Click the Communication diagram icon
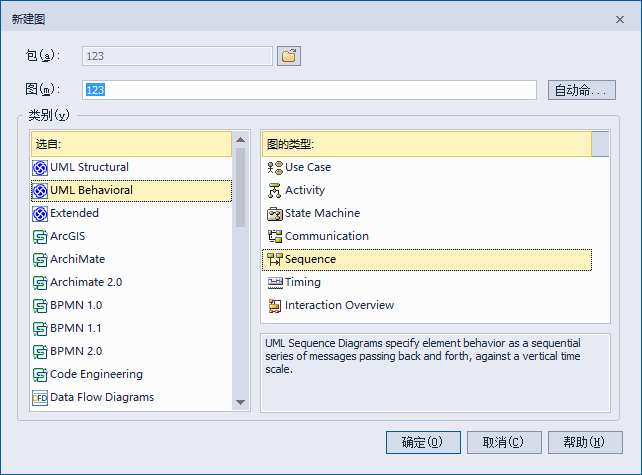 point(276,236)
